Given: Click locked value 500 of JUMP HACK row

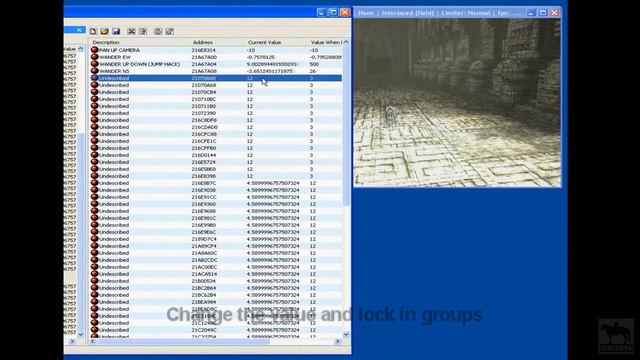Looking at the screenshot, I should tap(314, 64).
